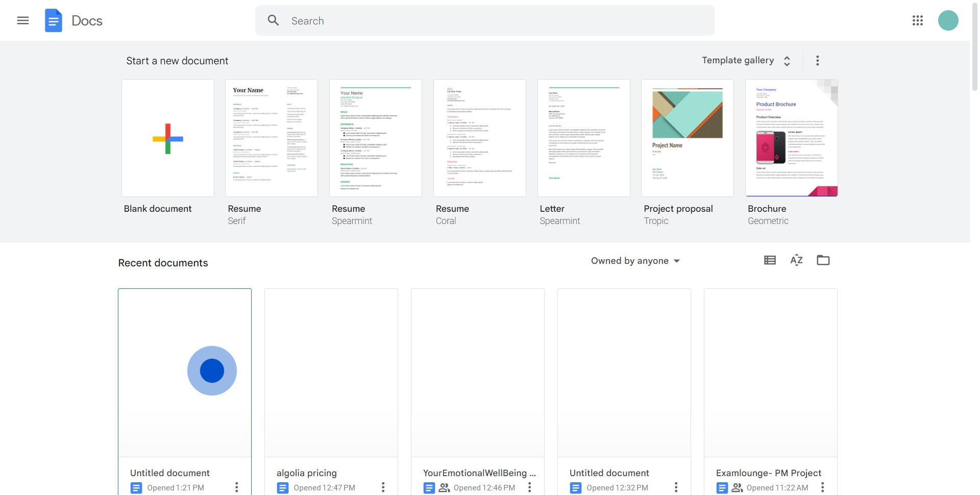Click the 'Opened 11:22 AM' text

[x=777, y=488]
